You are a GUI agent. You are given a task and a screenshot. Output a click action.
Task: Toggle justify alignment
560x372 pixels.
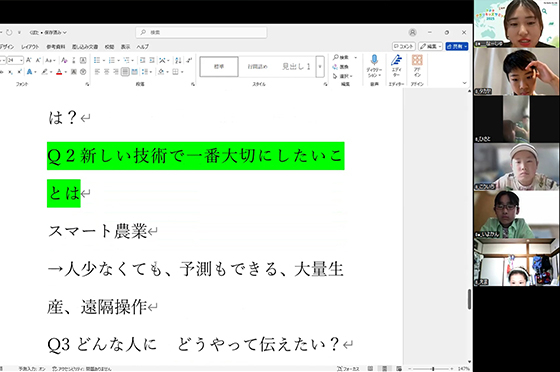coord(125,72)
